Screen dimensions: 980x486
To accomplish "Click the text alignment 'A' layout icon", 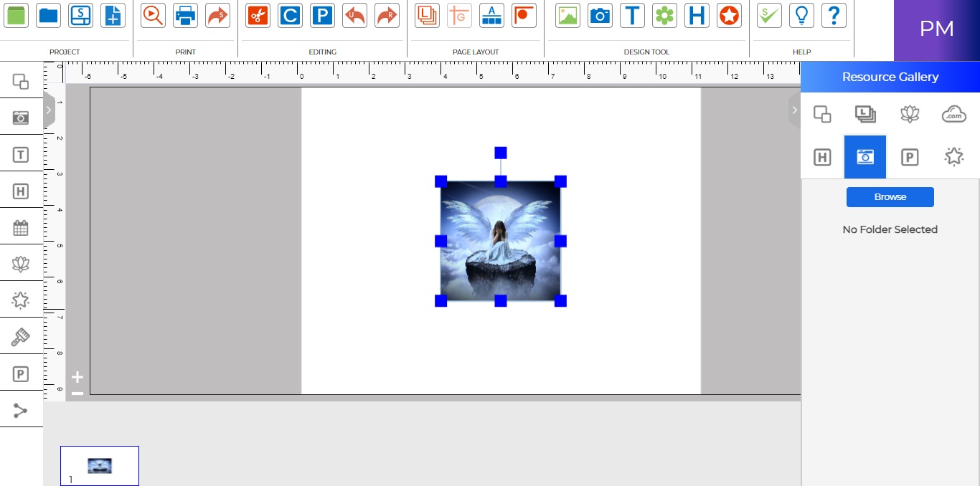I will coord(491,15).
